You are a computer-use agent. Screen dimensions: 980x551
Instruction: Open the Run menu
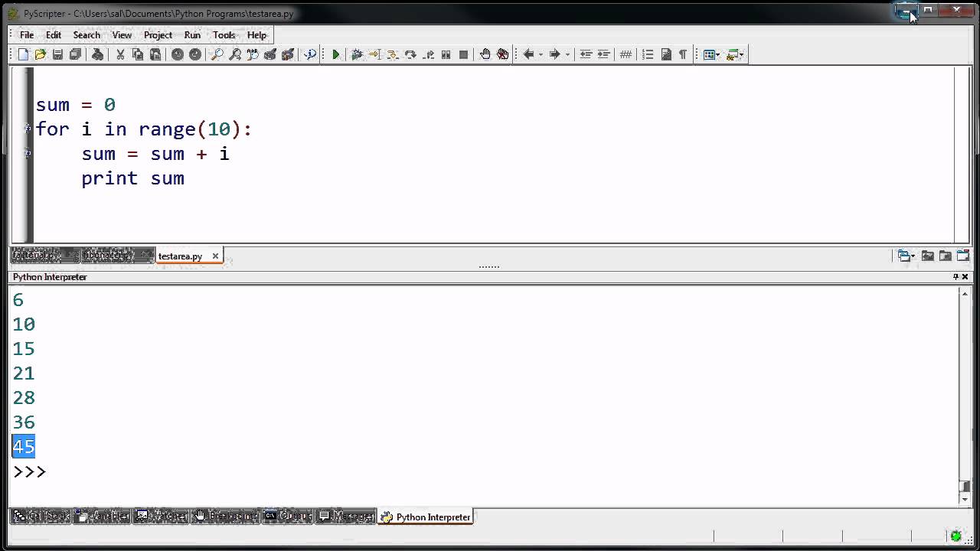point(192,34)
